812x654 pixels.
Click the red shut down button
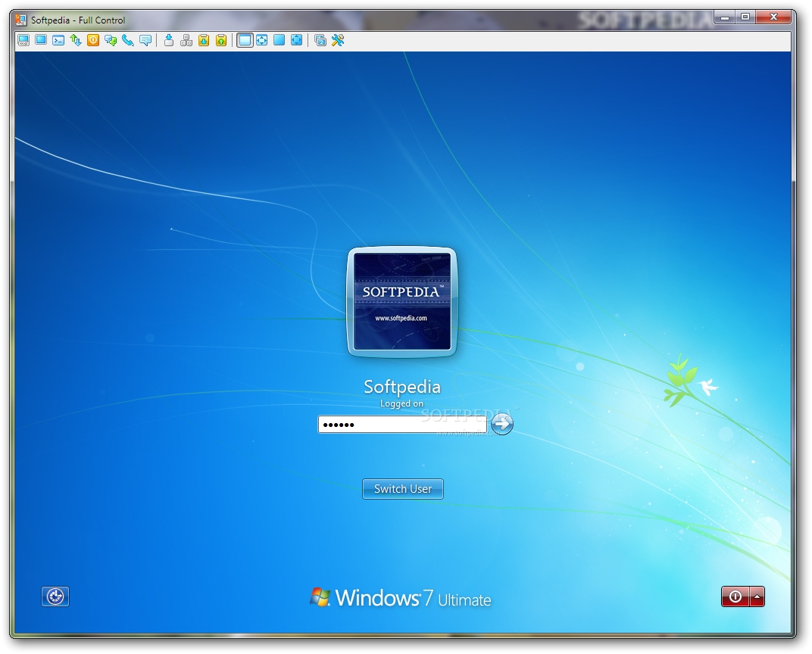pos(735,596)
